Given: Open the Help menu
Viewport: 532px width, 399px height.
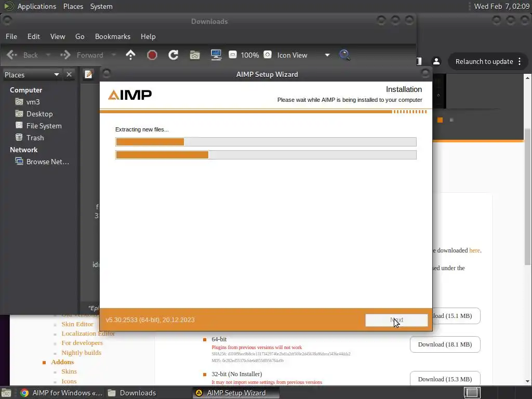Looking at the screenshot, I should pyautogui.click(x=148, y=36).
